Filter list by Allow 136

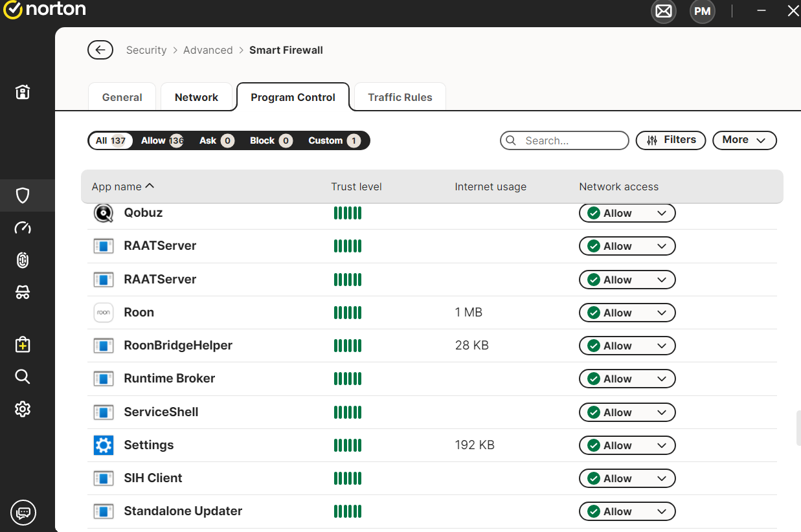point(162,140)
